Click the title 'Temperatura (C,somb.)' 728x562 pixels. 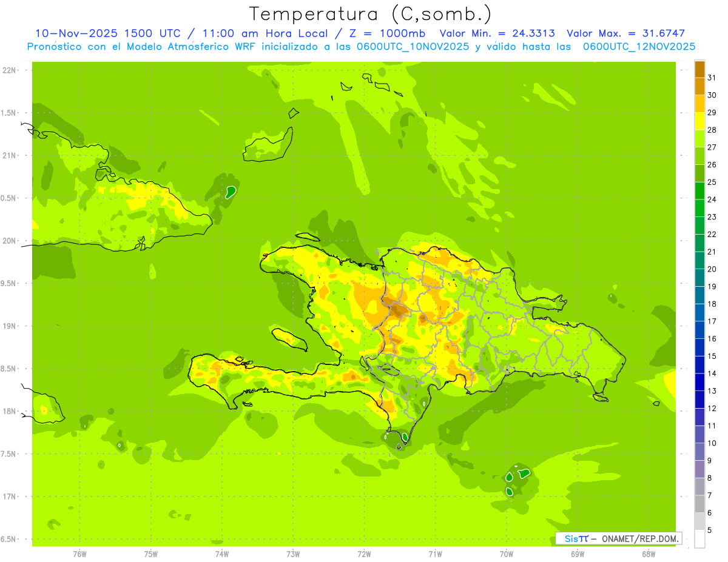pos(371,14)
